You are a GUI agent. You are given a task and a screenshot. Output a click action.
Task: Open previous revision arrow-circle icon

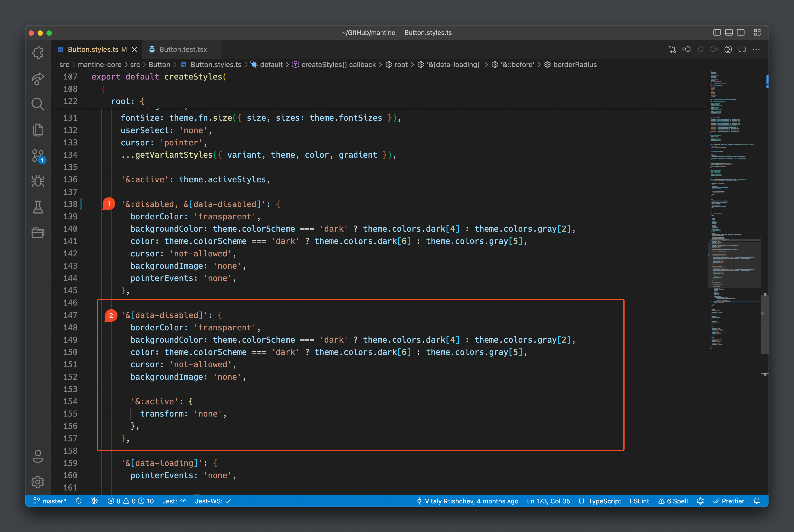coord(686,50)
